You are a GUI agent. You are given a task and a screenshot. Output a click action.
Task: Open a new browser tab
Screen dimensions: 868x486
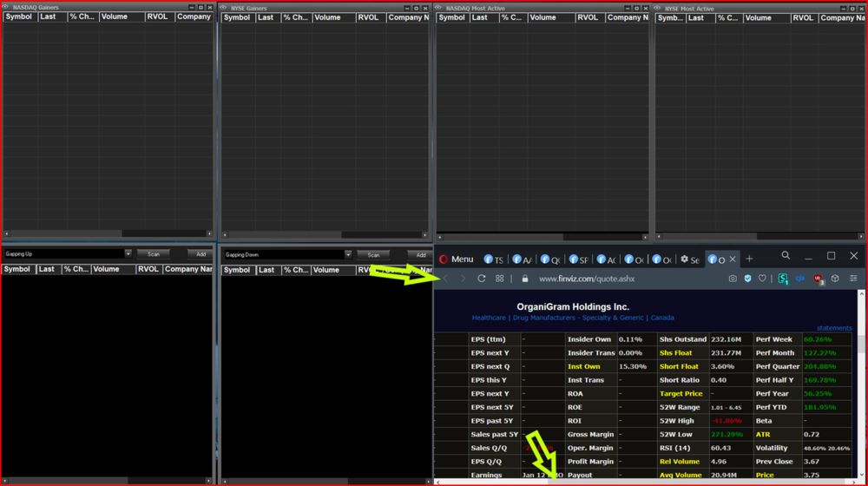pyautogui.click(x=749, y=259)
